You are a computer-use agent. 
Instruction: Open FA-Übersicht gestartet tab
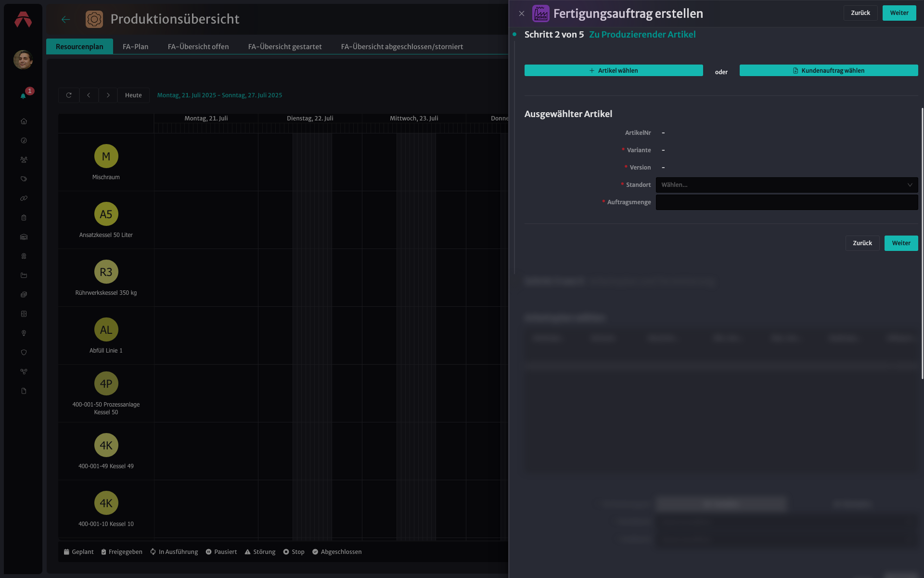click(x=285, y=47)
